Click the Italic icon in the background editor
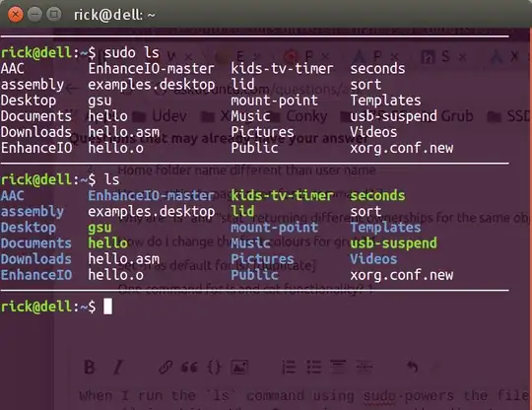 pyautogui.click(x=118, y=367)
